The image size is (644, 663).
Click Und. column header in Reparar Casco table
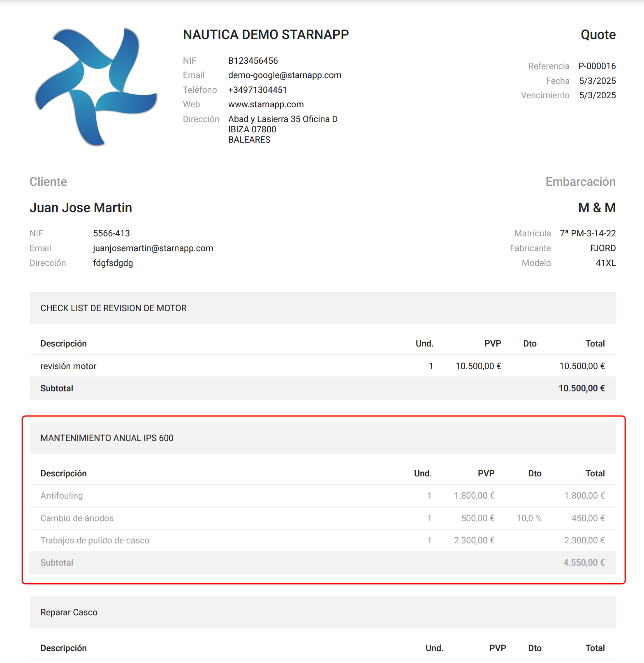(434, 648)
